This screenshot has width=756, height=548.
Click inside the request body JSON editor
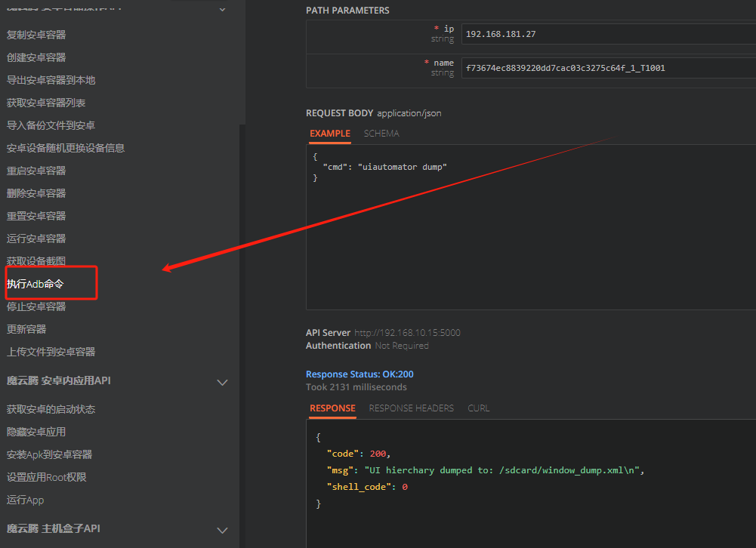pyautogui.click(x=529, y=226)
